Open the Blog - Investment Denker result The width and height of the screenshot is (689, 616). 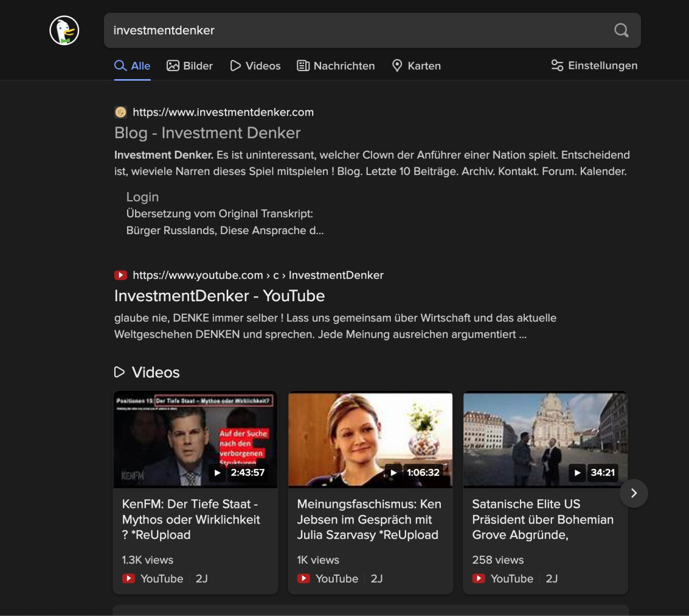point(207,133)
